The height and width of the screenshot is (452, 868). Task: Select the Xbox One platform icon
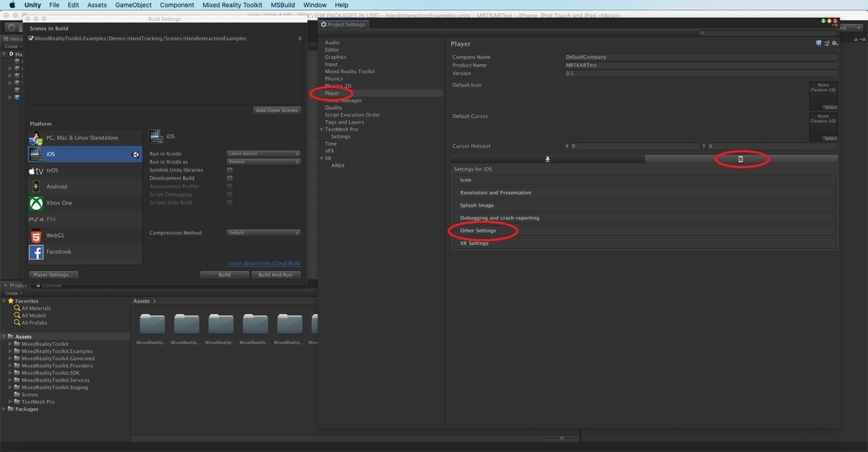(36, 203)
